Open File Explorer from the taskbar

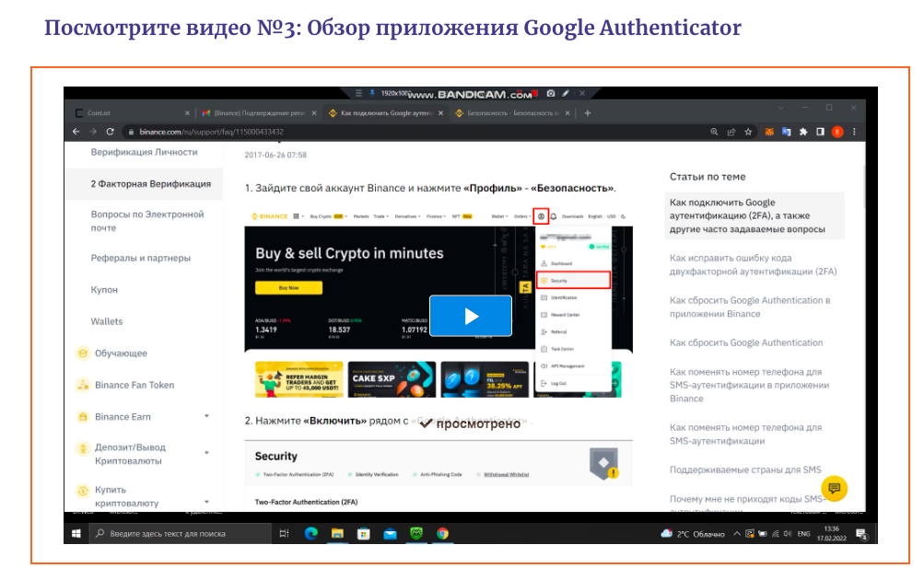click(337, 533)
